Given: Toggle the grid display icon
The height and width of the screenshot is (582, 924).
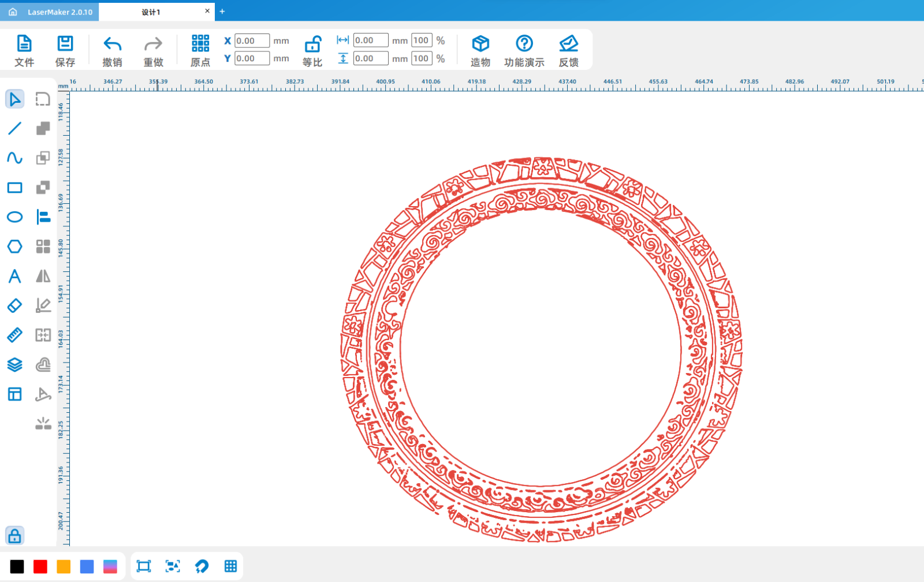Looking at the screenshot, I should pos(230,566).
